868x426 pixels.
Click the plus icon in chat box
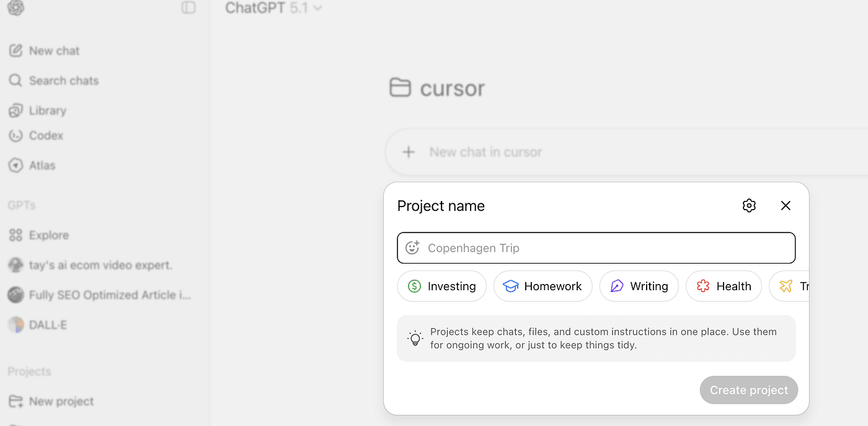click(x=408, y=152)
